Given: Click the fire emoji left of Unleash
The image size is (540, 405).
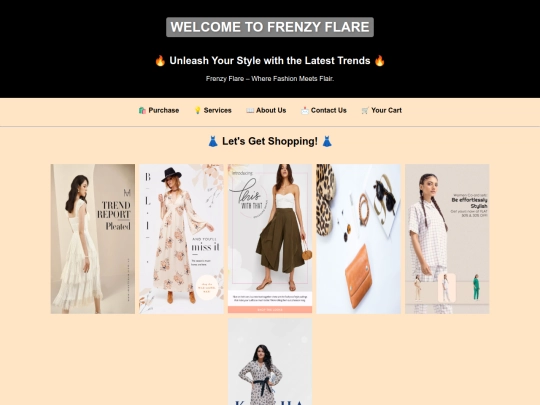Looking at the screenshot, I should pos(160,61).
